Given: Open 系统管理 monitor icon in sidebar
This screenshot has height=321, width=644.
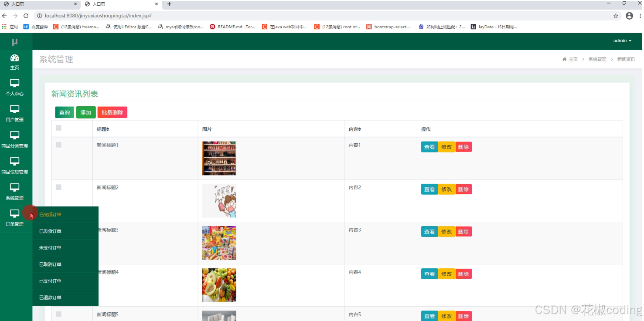Looking at the screenshot, I should [x=15, y=188].
